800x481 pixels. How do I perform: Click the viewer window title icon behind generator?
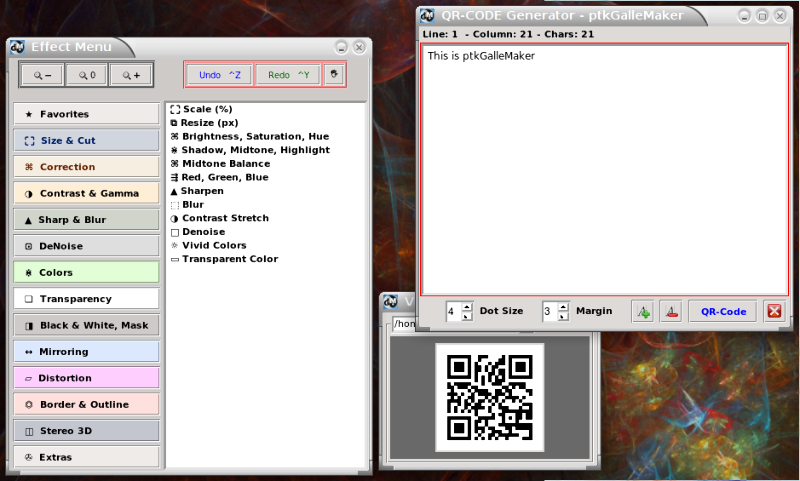click(391, 301)
